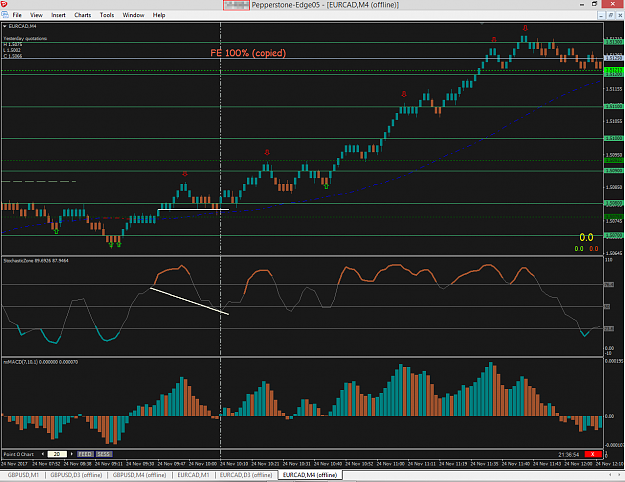
Task: Open the File menu
Action: (x=17, y=15)
